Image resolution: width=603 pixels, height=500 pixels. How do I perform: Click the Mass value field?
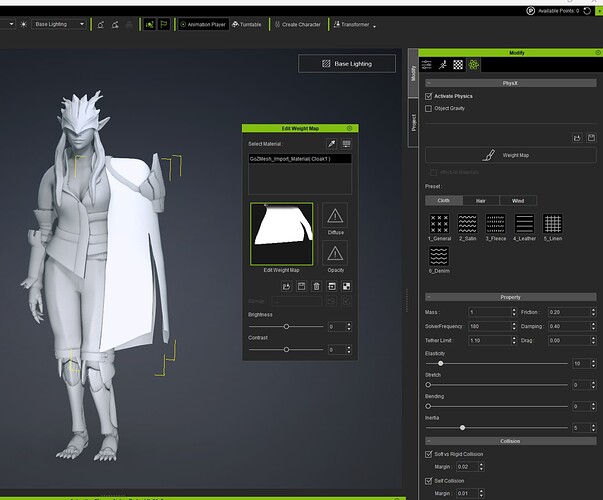tap(489, 312)
